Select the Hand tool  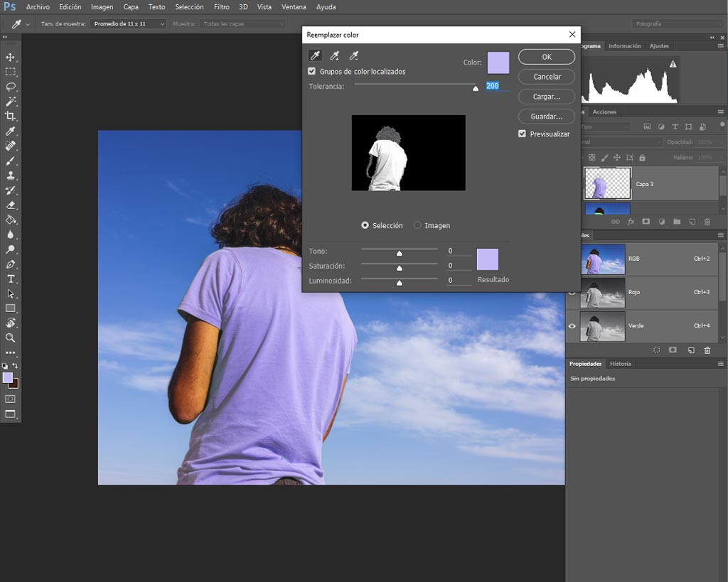click(x=10, y=323)
